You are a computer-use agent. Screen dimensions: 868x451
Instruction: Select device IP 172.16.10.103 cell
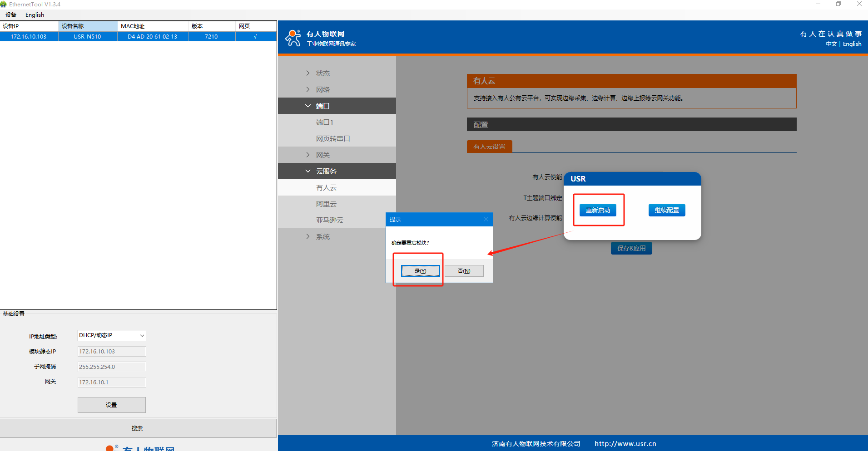tap(29, 37)
